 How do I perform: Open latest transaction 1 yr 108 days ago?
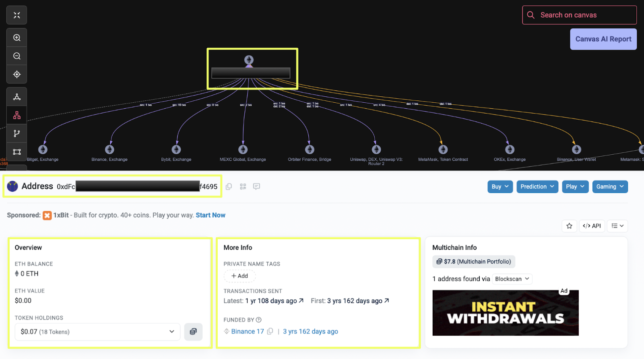pyautogui.click(x=275, y=301)
